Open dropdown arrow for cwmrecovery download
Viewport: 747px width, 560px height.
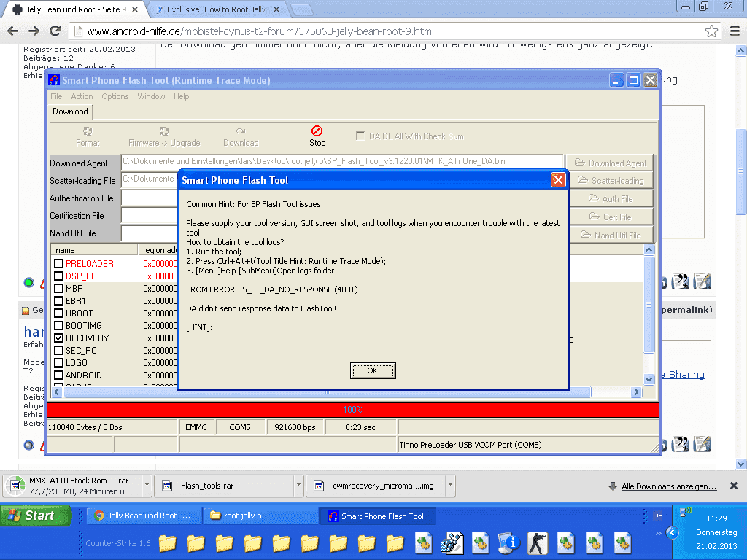click(x=450, y=485)
